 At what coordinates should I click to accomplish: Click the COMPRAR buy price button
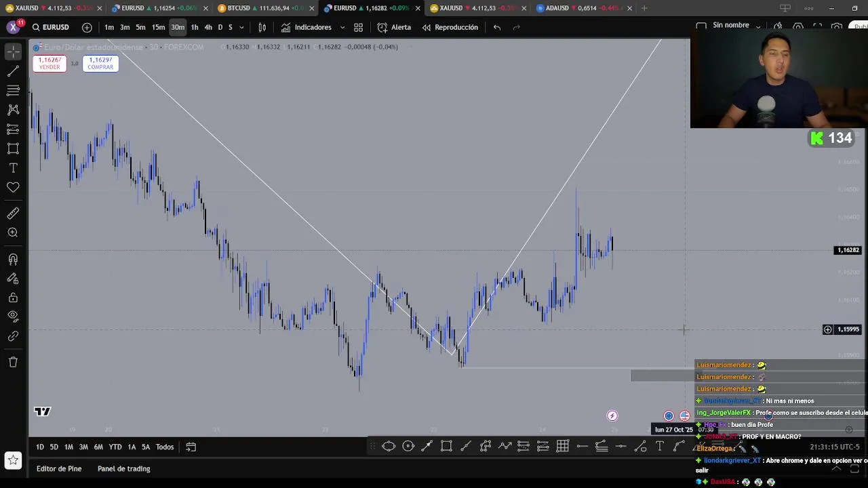pos(100,63)
